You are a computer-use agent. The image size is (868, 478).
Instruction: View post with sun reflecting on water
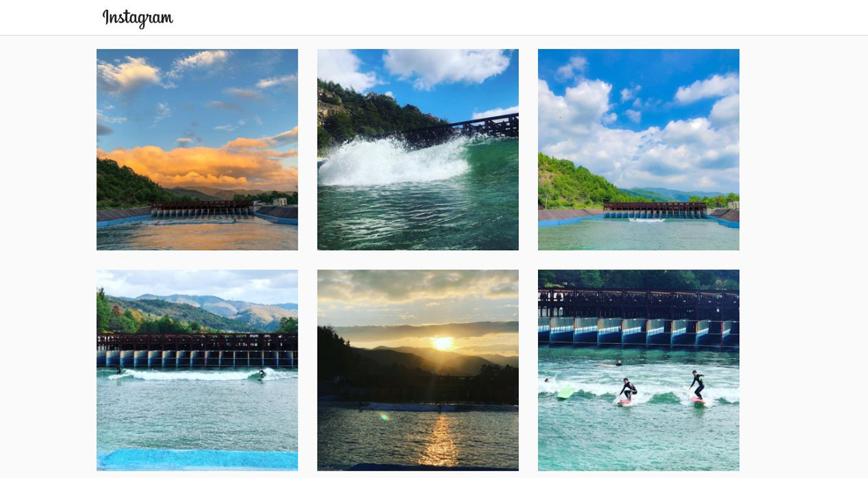[418, 370]
